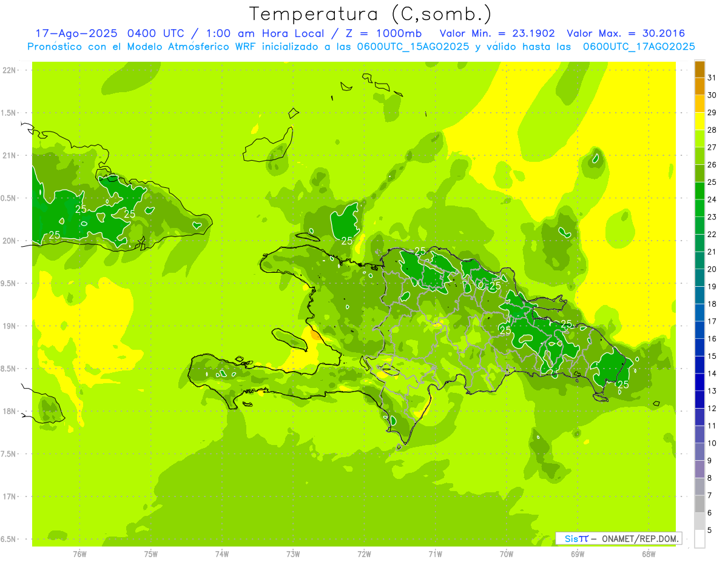Click the "20N" latitude label
The image size is (728, 562).
click(10, 241)
